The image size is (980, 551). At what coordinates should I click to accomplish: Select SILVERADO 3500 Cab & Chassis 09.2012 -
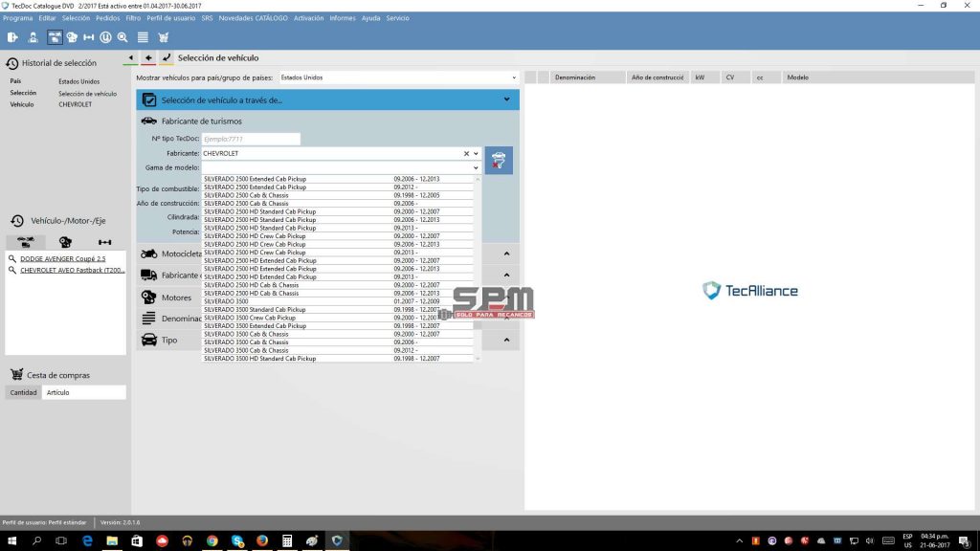click(338, 350)
